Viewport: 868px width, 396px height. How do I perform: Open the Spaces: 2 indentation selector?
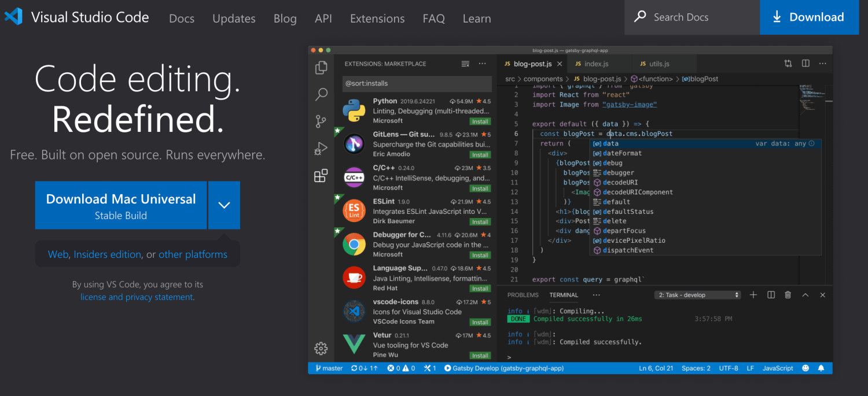coord(696,368)
